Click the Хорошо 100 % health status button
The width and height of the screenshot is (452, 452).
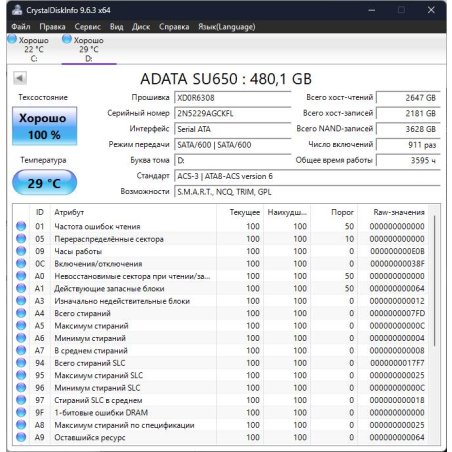click(x=45, y=126)
